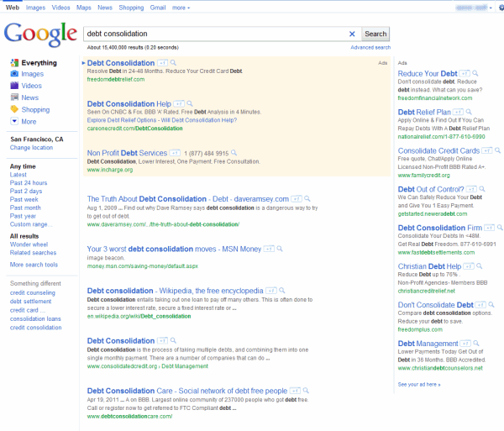Preview Reduce Your Debt ad magnifier icon
This screenshot has height=431, width=504.
475,73
